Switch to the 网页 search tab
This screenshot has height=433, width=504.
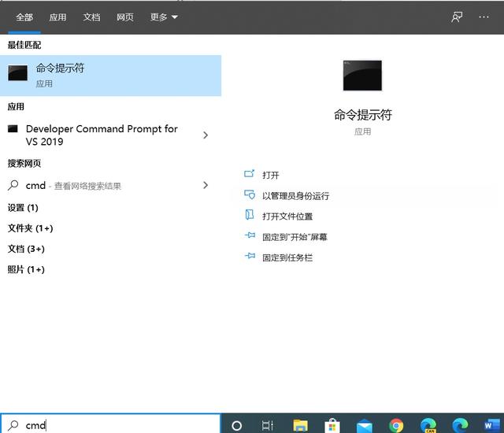125,17
